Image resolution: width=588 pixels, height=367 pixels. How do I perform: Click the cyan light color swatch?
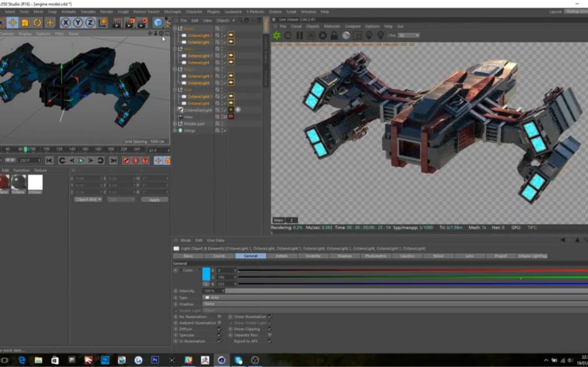point(206,274)
